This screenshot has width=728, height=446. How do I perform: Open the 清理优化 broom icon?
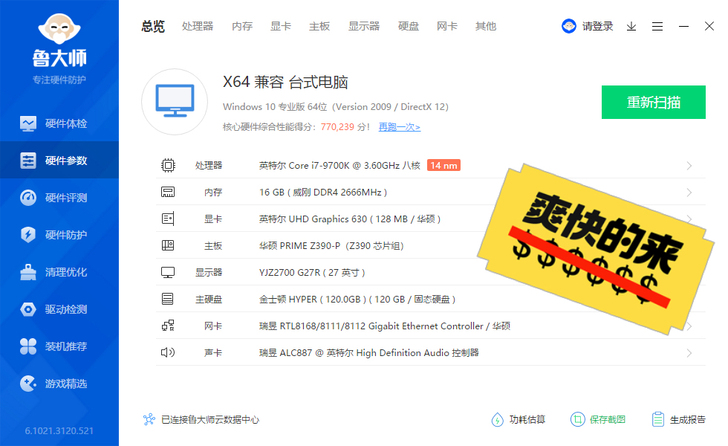(x=28, y=272)
